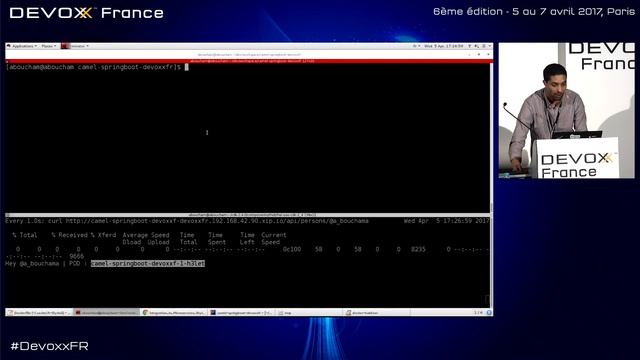Click the Chrome icon in the bottom taskbar
The height and width of the screenshot is (360, 640).
(145, 313)
